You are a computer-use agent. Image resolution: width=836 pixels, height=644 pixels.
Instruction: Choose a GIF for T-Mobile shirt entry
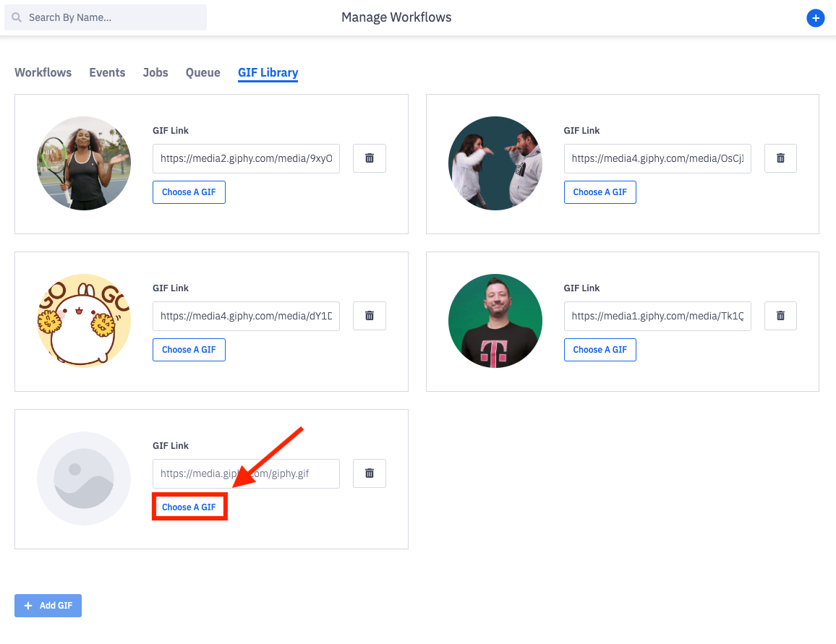tap(600, 350)
